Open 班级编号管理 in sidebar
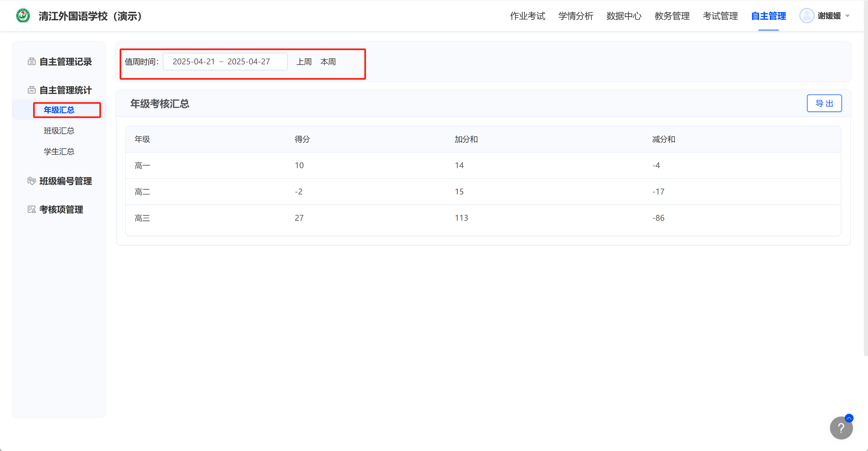 point(65,181)
